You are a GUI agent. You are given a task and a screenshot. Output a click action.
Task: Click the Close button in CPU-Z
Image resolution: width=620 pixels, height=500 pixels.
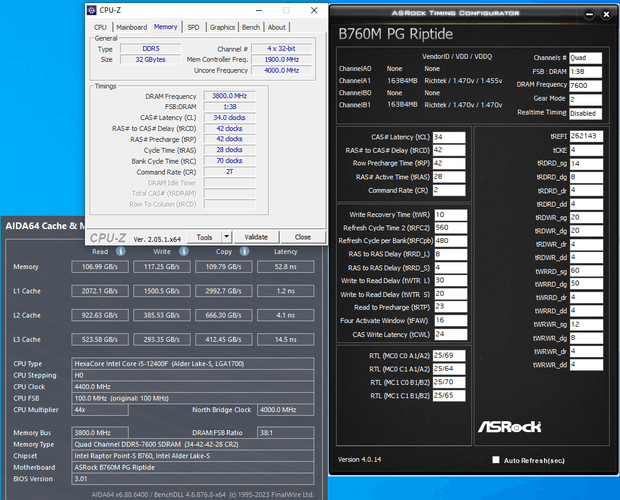point(303,237)
